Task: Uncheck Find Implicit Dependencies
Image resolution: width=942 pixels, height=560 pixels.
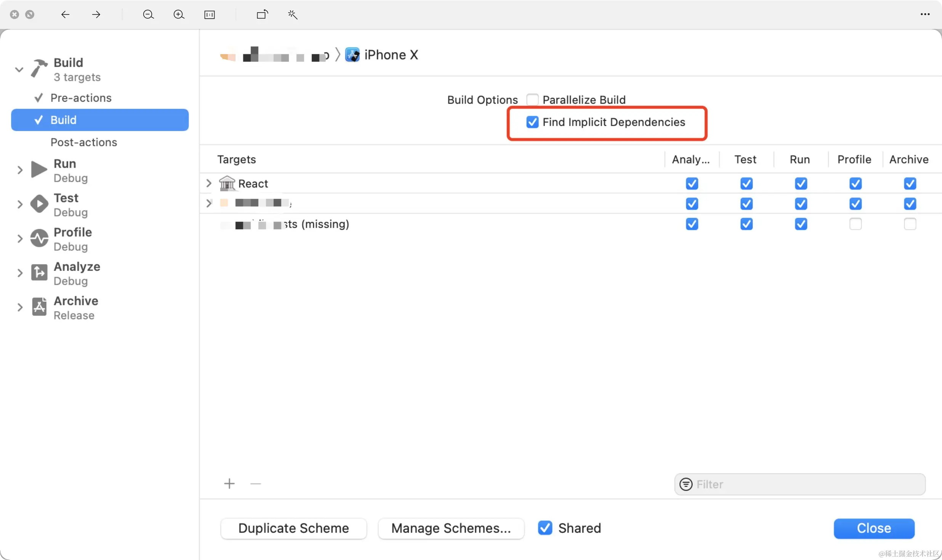Action: pyautogui.click(x=532, y=122)
